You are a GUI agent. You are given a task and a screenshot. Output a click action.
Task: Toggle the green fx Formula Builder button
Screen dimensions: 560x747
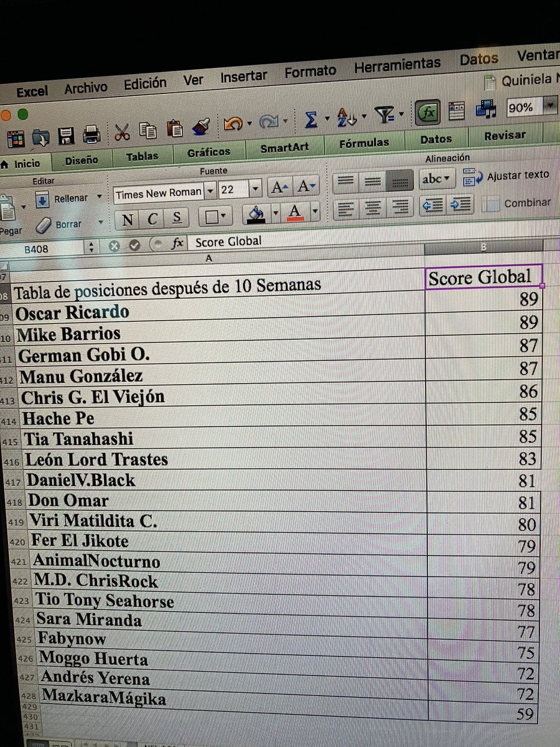coord(428,113)
